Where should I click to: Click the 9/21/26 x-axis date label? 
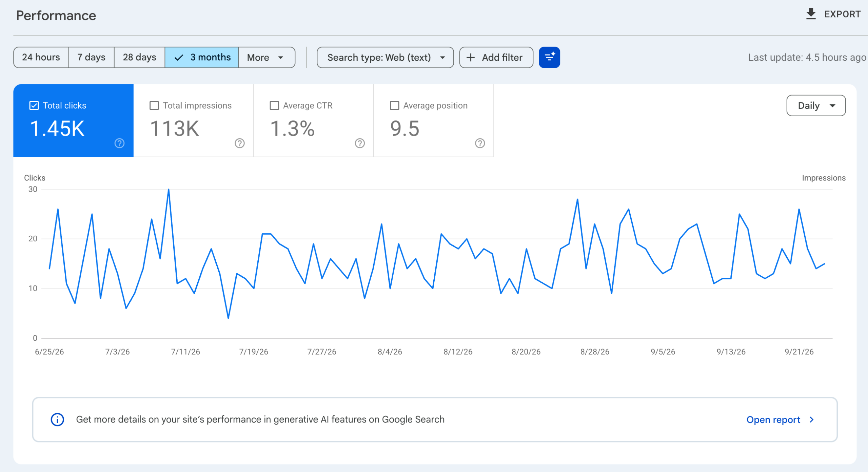(x=799, y=352)
